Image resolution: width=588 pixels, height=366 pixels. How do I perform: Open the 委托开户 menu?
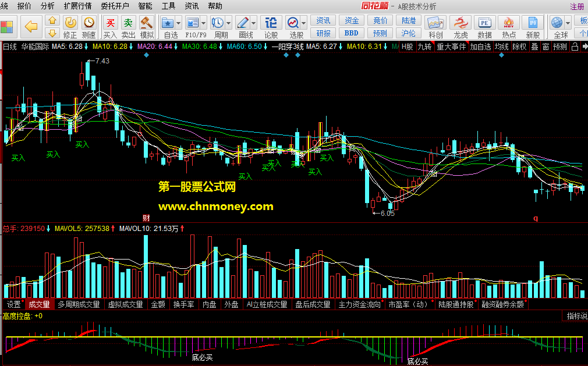[115, 6]
